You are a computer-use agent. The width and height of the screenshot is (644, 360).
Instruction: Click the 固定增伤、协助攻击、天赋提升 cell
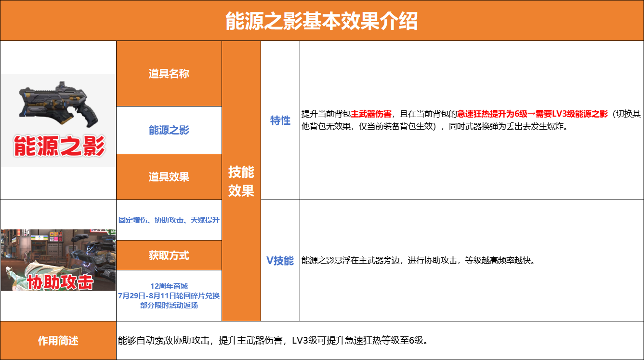click(169, 220)
